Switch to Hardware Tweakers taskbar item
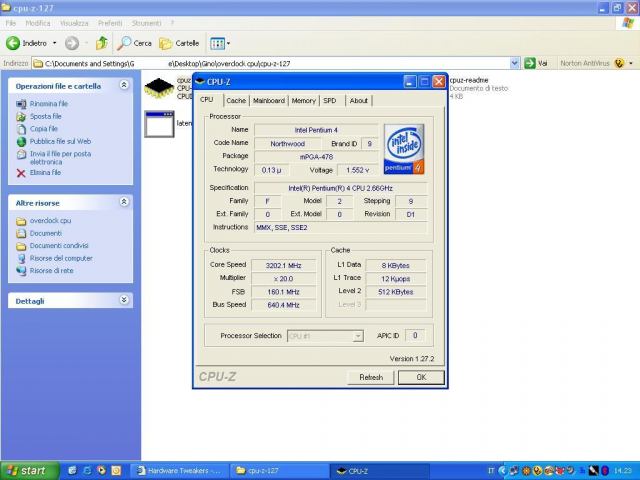The height and width of the screenshot is (480, 640). [x=180, y=471]
